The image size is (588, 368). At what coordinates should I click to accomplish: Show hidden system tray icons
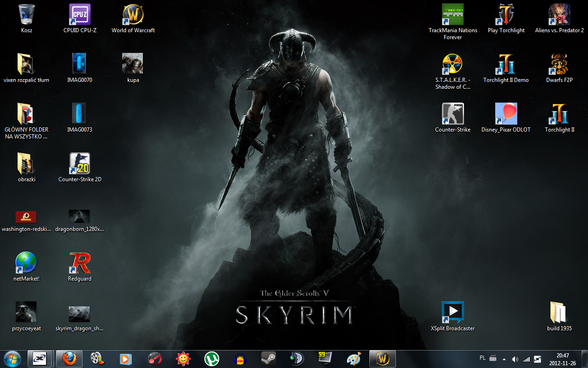coord(504,359)
